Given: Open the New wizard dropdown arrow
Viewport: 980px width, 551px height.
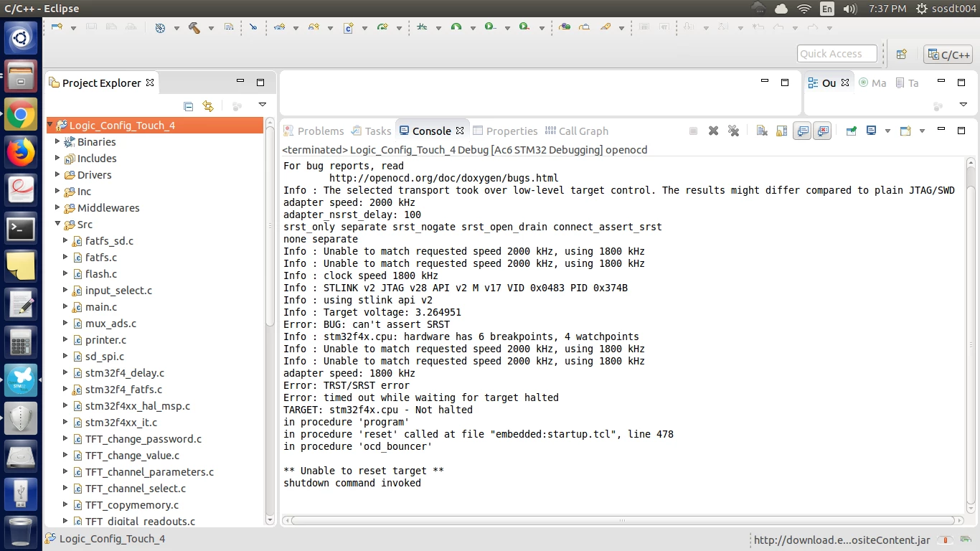Looking at the screenshot, I should 73,28.
